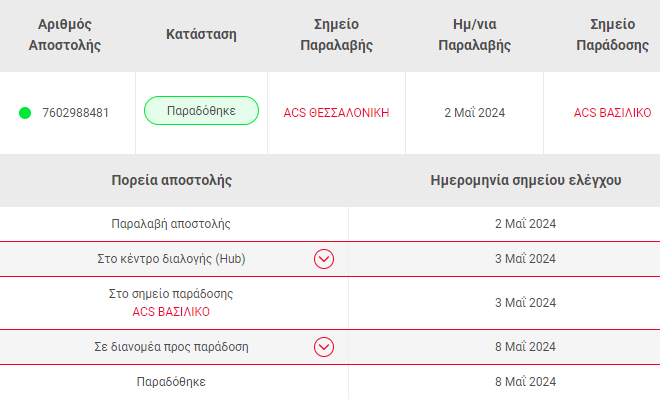Viewport: 660px width, 410px height.
Task: Select the 'Σε διανομέα προς παράδοση' row text
Action: coord(171,347)
